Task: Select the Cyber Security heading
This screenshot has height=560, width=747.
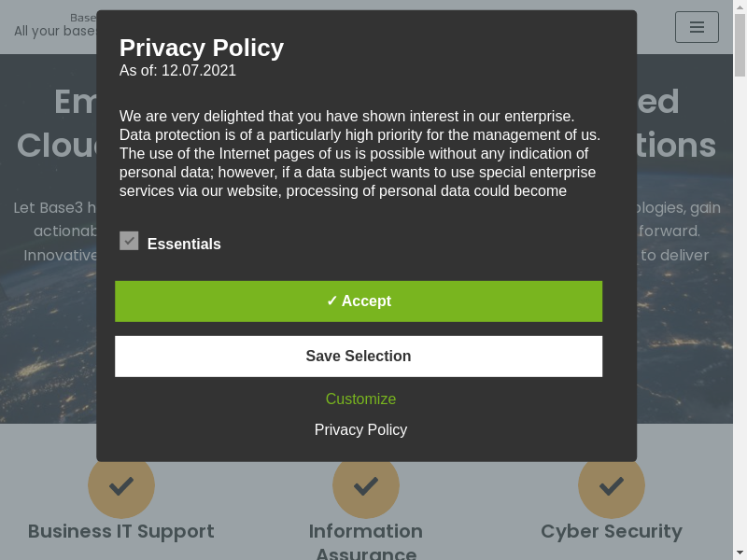Action: point(612,531)
